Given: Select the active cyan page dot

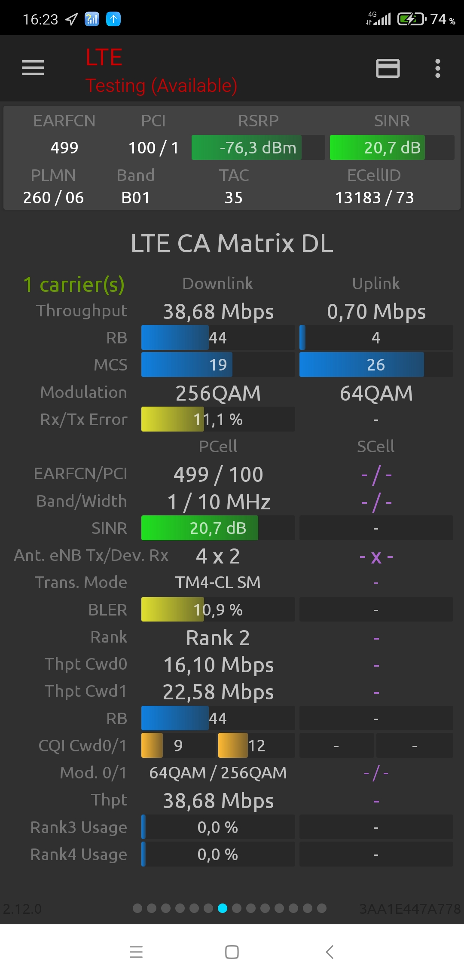Looking at the screenshot, I should [x=223, y=908].
